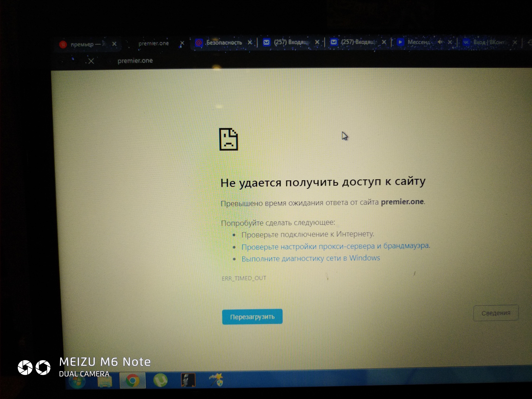Screen dimensions: 532x399
Task: Click Google Chrome taskbar icon
Action: (x=132, y=380)
